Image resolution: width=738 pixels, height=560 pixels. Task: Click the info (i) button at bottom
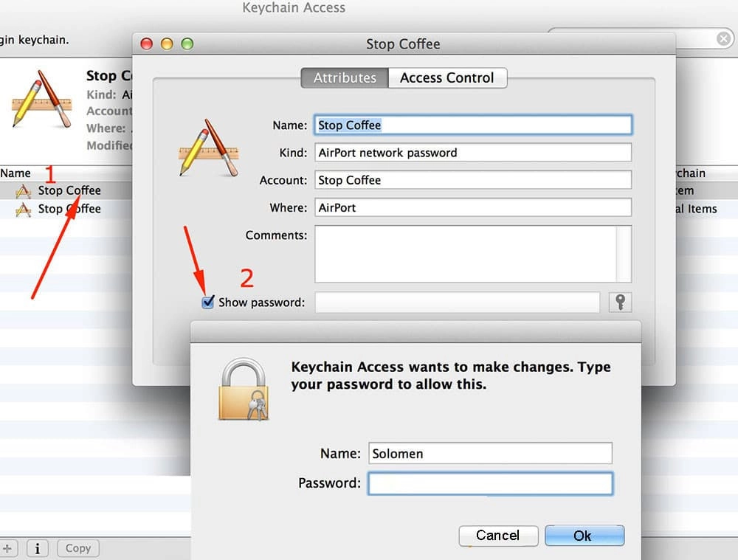37,548
